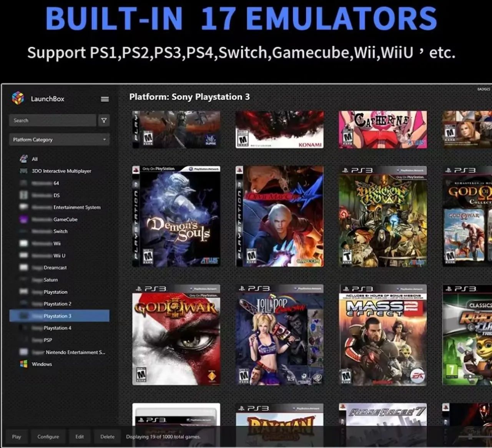Click the filter funnel icon

pyautogui.click(x=104, y=121)
